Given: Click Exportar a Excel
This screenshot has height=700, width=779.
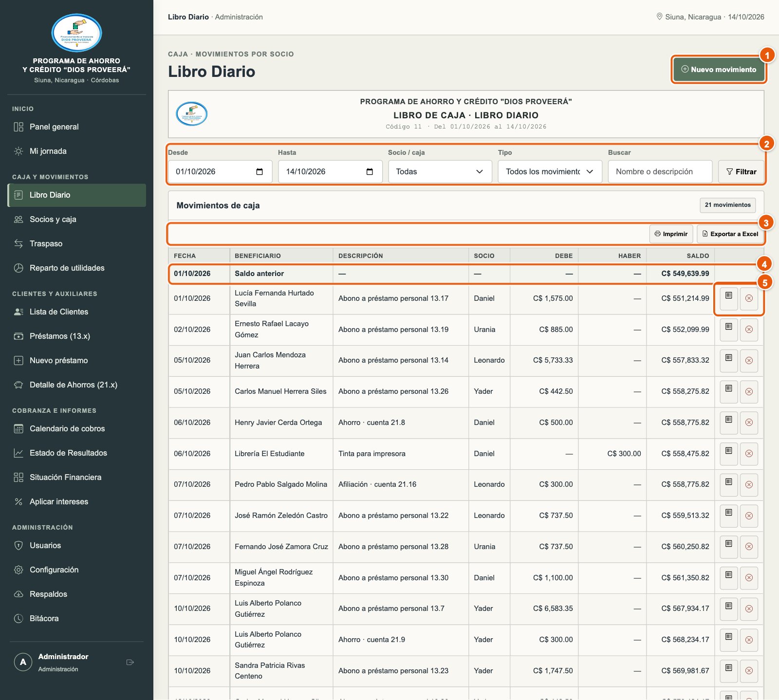Looking at the screenshot, I should [730, 234].
